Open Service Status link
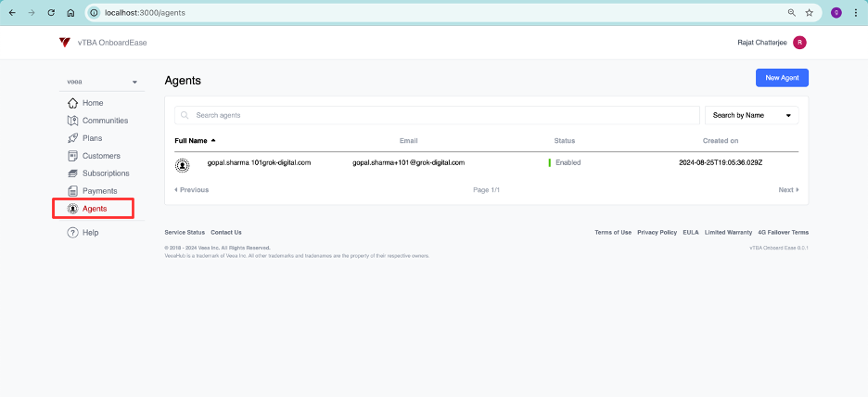 coord(185,233)
